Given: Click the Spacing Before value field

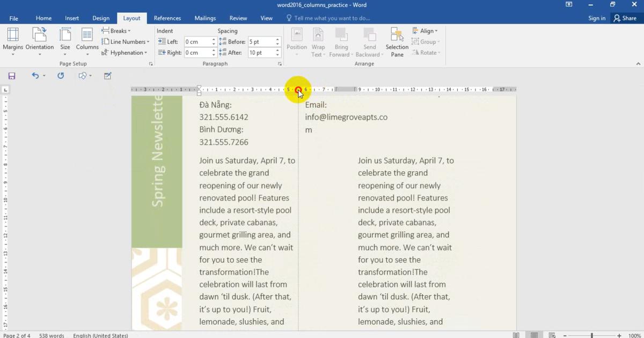Looking at the screenshot, I should [x=261, y=42].
